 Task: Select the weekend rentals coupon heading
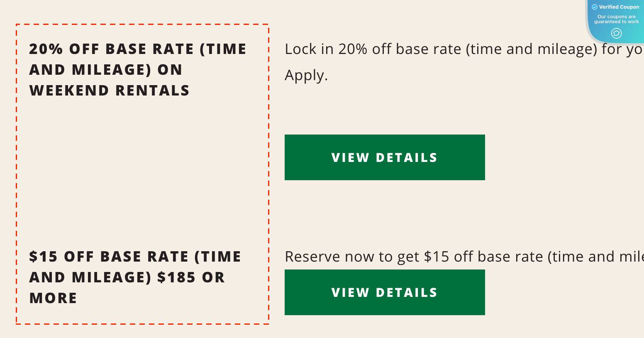(137, 69)
